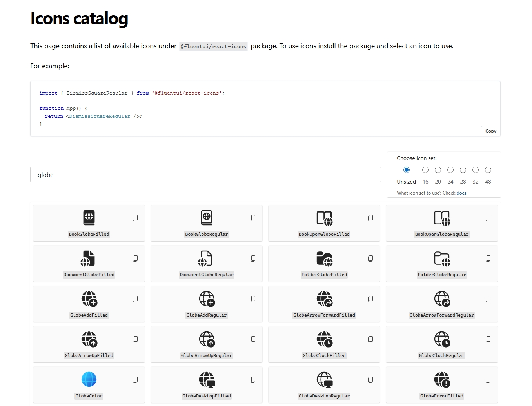Select the FolderGlobeRegular icon

tap(441, 259)
